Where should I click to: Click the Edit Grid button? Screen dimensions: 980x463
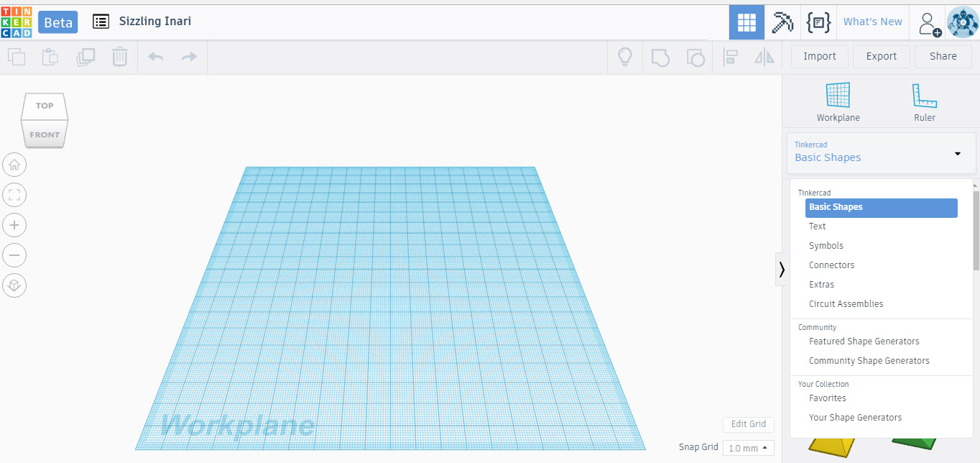(x=749, y=424)
